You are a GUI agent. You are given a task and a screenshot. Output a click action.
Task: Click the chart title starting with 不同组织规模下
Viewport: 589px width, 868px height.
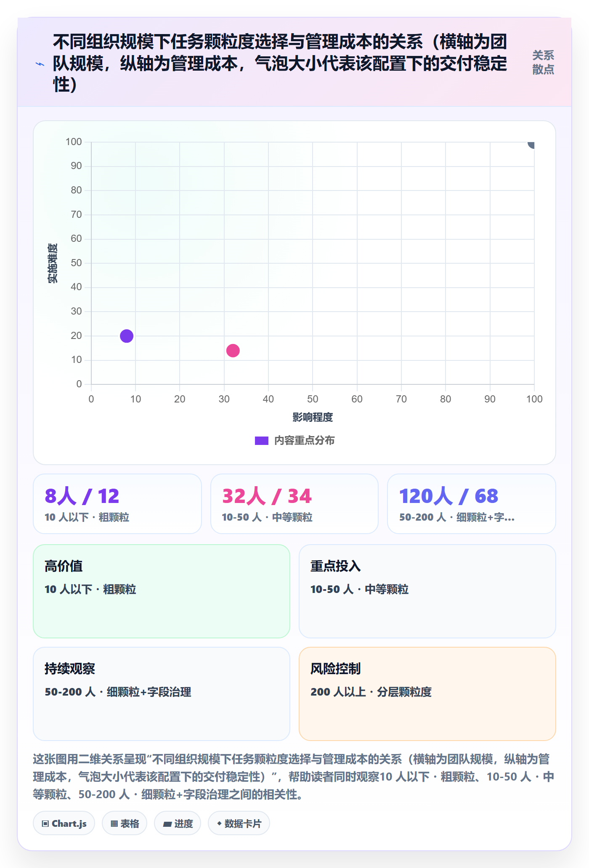tap(280, 63)
